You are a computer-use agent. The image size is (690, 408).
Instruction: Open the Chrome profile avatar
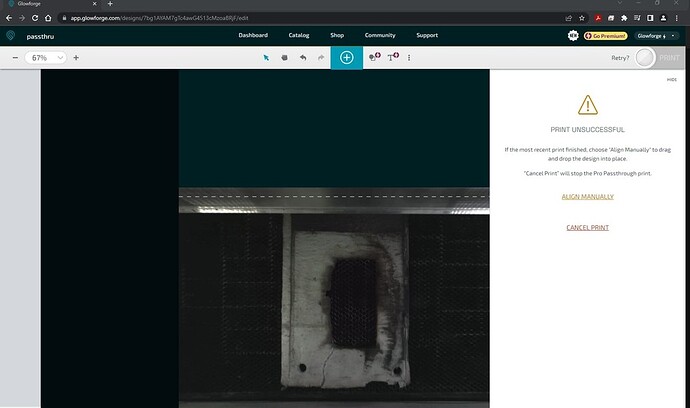(663, 18)
